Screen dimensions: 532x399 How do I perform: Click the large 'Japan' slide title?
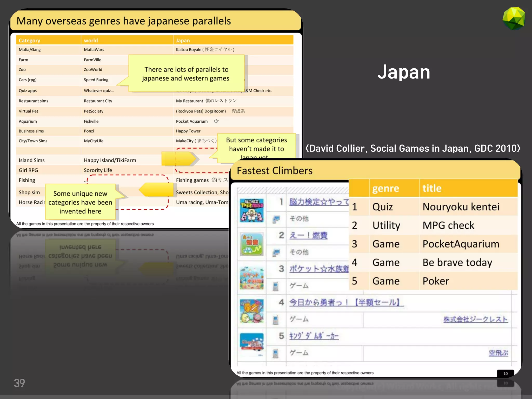point(404,72)
